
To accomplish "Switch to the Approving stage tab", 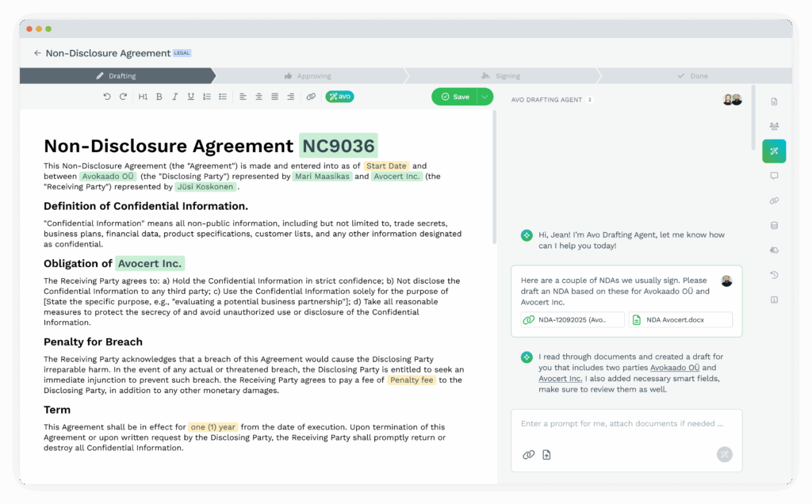I will 308,76.
